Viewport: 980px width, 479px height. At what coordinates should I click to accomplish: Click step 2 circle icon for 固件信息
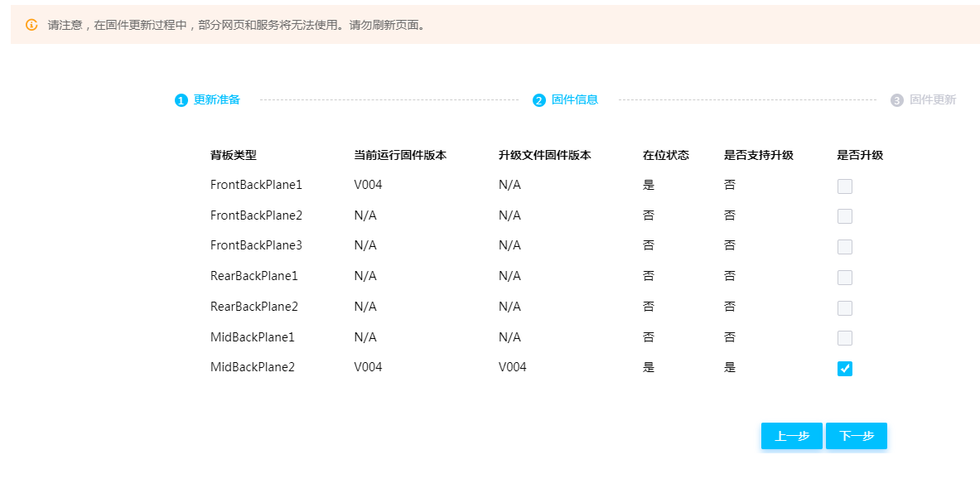click(x=539, y=100)
